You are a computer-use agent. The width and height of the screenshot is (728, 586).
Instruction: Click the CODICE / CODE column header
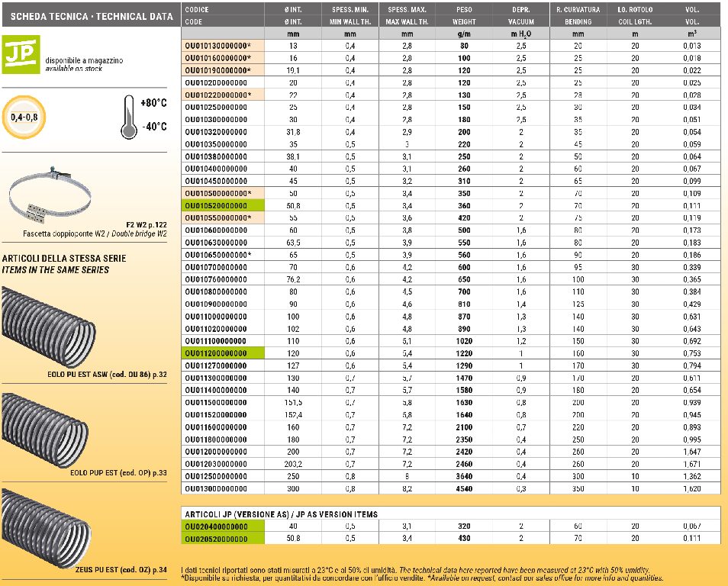pyautogui.click(x=222, y=15)
